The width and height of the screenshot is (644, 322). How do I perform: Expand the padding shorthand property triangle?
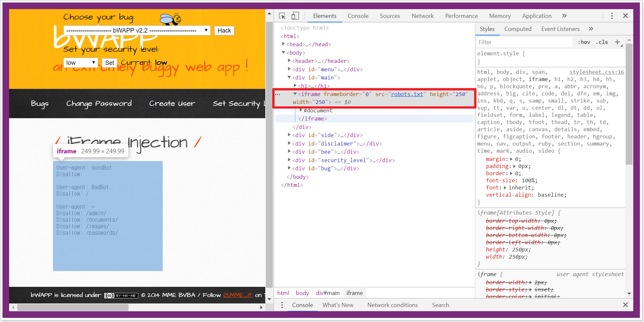pyautogui.click(x=514, y=166)
